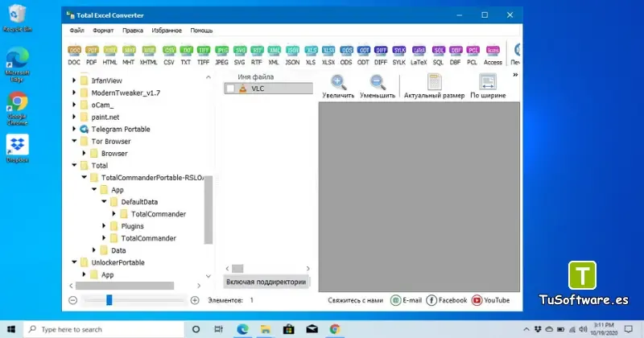Image resolution: width=644 pixels, height=338 pixels.
Task: Open the YouTube link
Action: tap(491, 300)
